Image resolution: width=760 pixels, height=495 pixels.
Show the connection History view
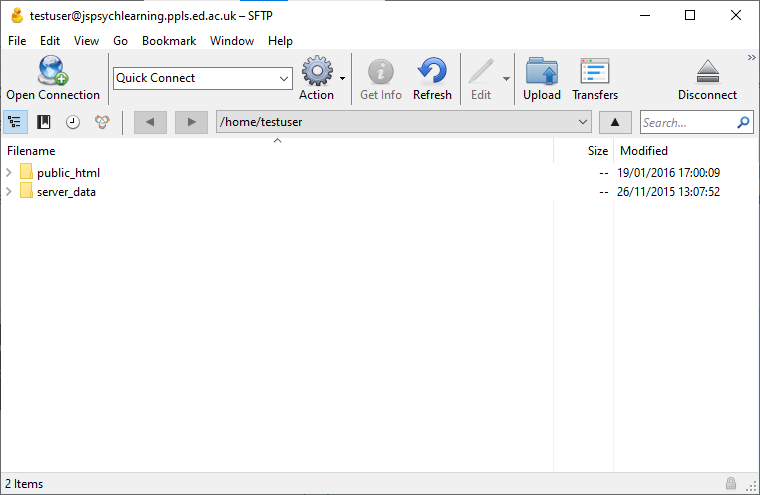(x=73, y=122)
